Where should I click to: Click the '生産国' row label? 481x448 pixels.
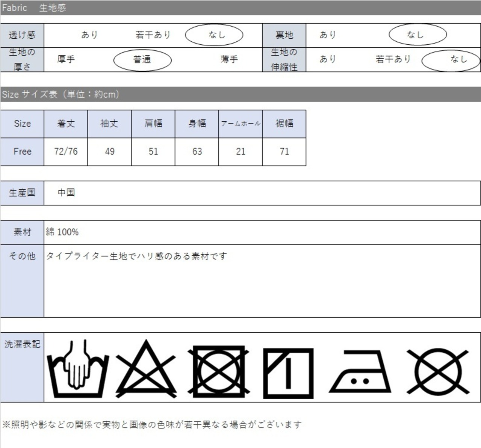click(x=22, y=193)
